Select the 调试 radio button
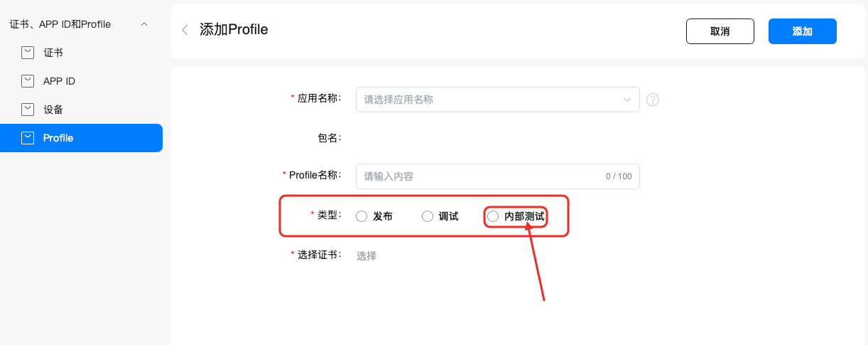Viewport: 868px width, 345px height. click(428, 216)
